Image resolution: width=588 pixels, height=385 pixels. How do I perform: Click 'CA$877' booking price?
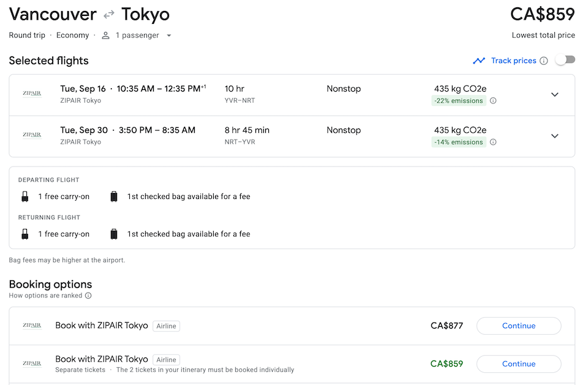[447, 326]
